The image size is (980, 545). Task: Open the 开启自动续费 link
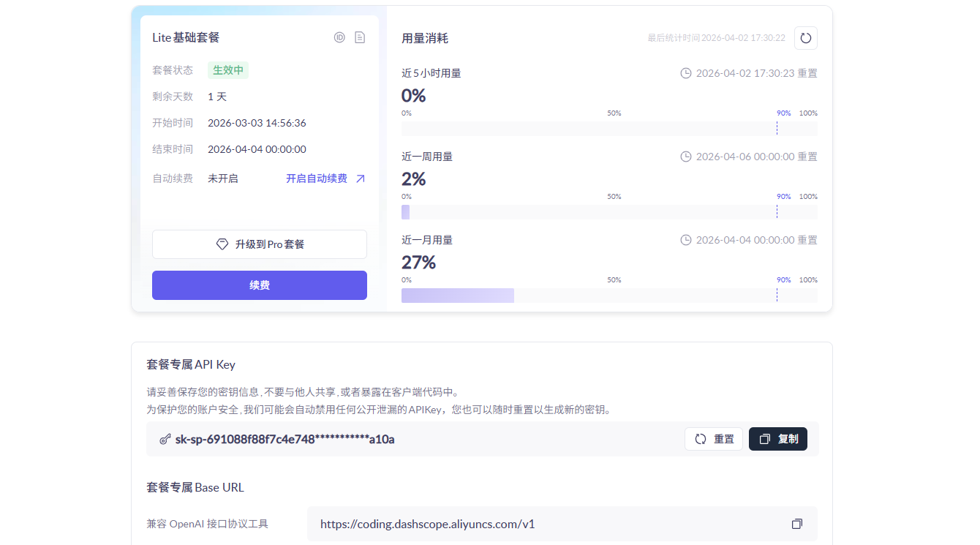(317, 178)
